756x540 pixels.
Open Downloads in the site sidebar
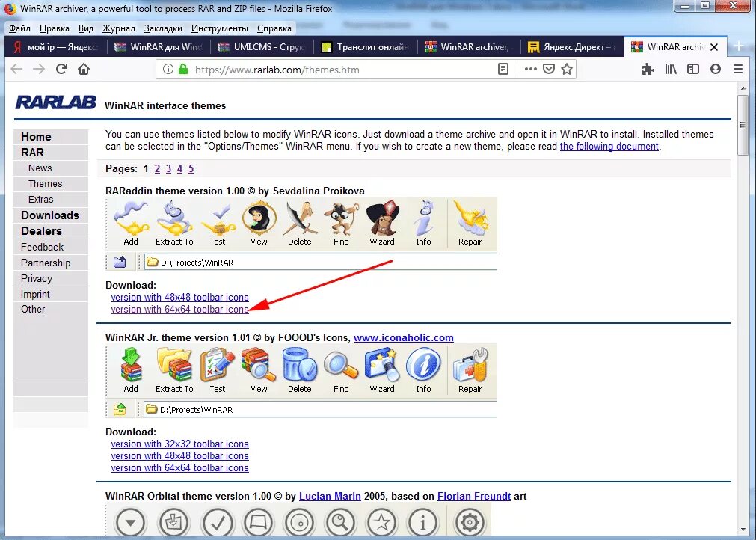[x=49, y=215]
